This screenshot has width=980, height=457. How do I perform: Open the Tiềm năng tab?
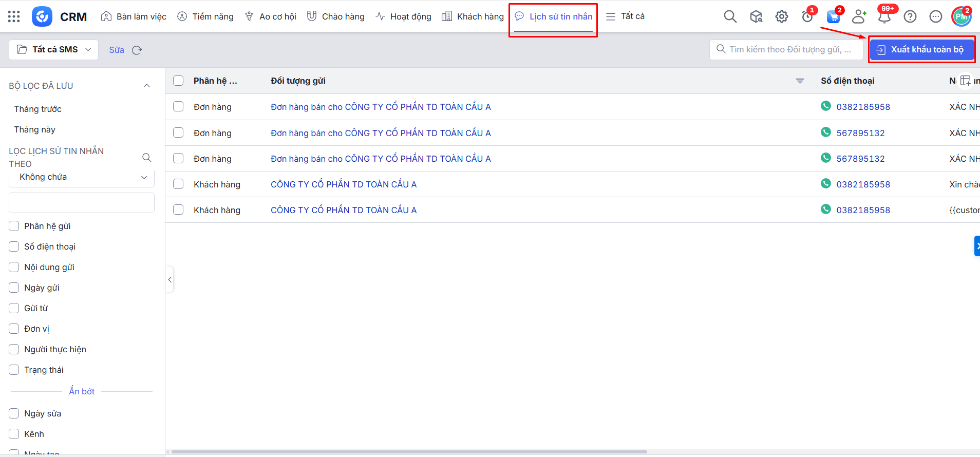pyautogui.click(x=205, y=16)
